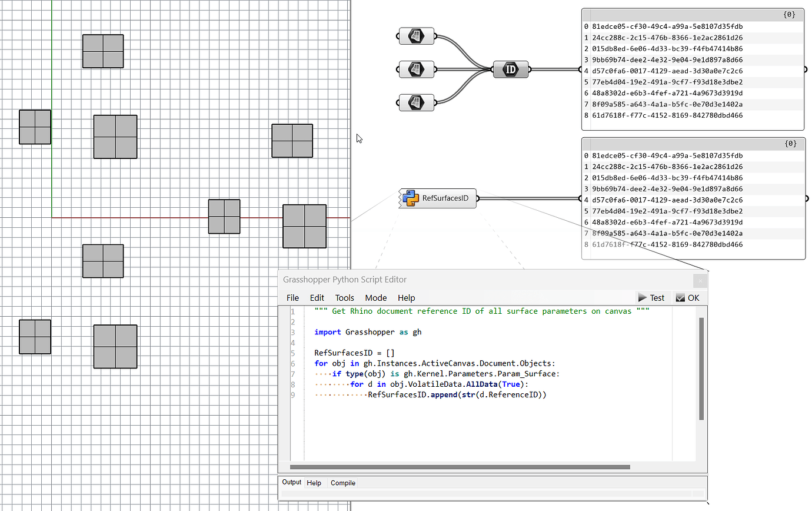Viewport: 812px width, 511px height.
Task: Apply the script by clicking OK
Action: pyautogui.click(x=688, y=297)
